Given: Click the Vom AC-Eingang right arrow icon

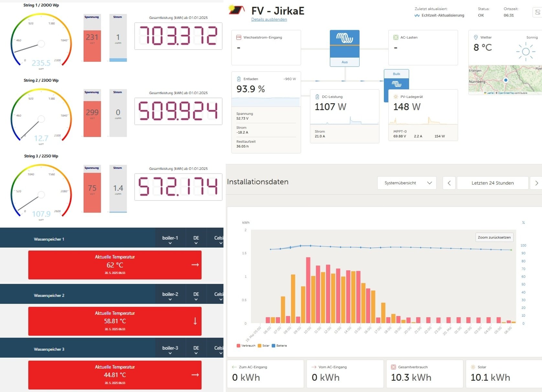Looking at the screenshot, I should [314, 367].
